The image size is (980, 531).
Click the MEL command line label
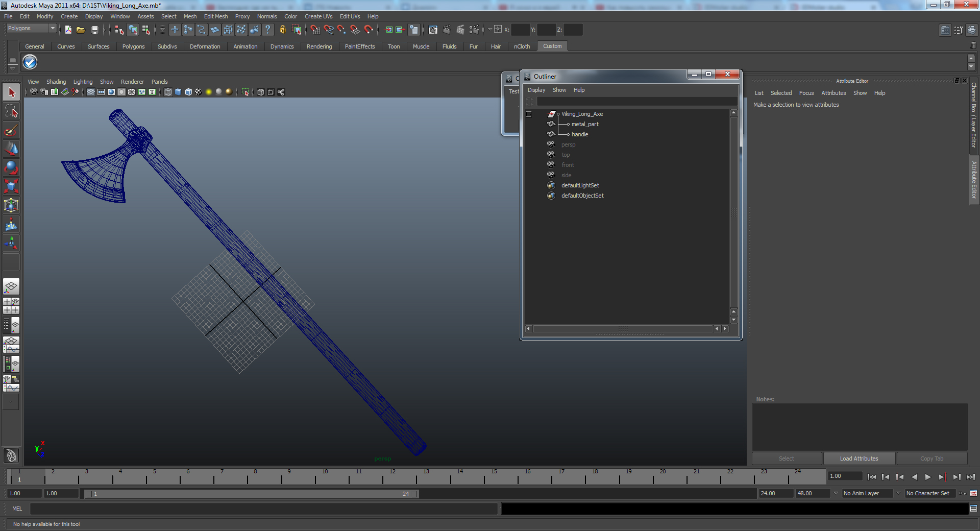click(x=17, y=509)
